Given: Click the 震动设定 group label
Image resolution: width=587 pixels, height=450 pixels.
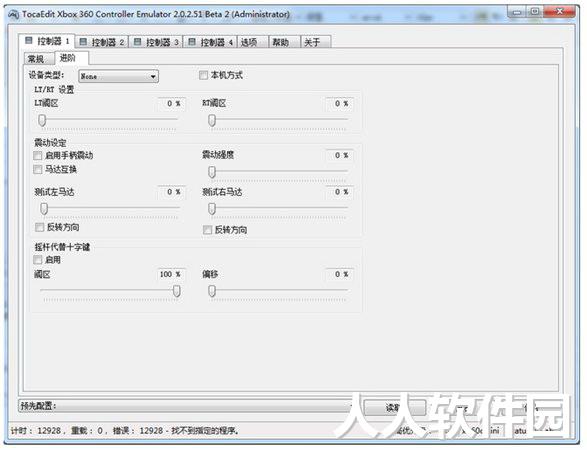Looking at the screenshot, I should (x=50, y=143).
